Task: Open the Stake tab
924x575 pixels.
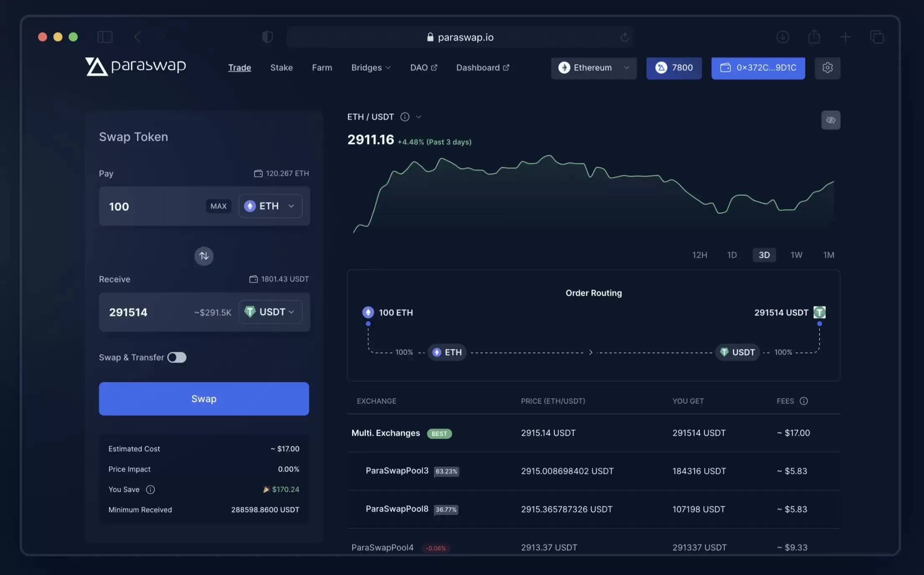Action: coord(281,68)
